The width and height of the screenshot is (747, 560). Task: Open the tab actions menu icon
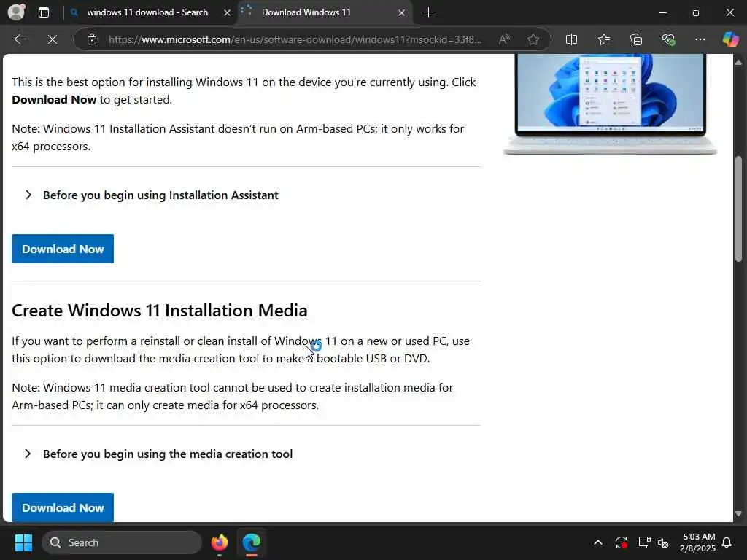point(43,12)
